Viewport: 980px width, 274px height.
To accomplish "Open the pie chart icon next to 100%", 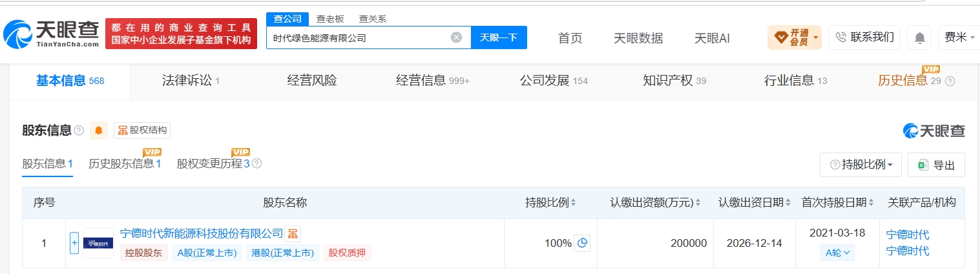I will click(582, 243).
